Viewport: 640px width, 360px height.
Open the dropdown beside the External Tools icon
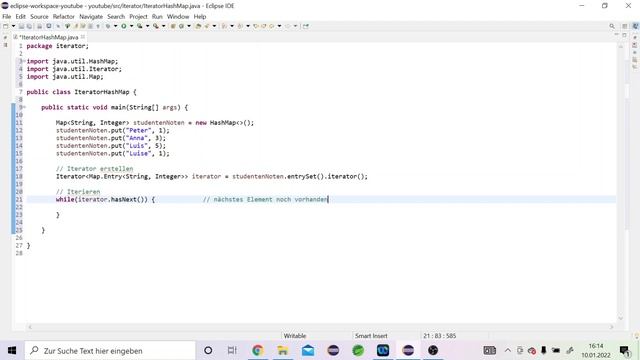click(164, 26)
